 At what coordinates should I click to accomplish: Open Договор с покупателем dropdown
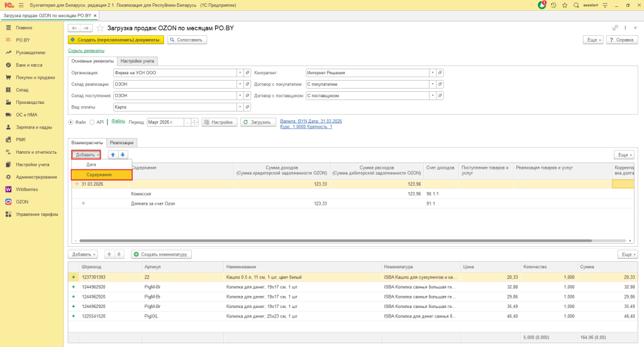433,84
